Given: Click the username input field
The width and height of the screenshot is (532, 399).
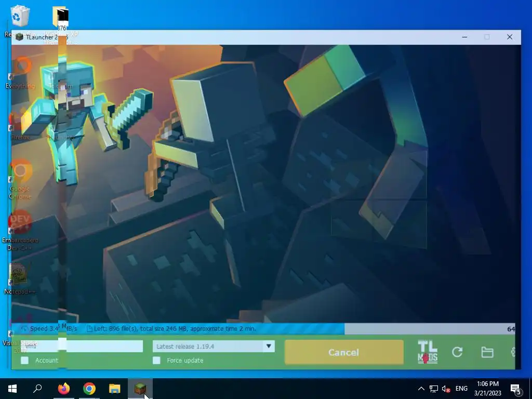Looking at the screenshot, I should tap(82, 347).
